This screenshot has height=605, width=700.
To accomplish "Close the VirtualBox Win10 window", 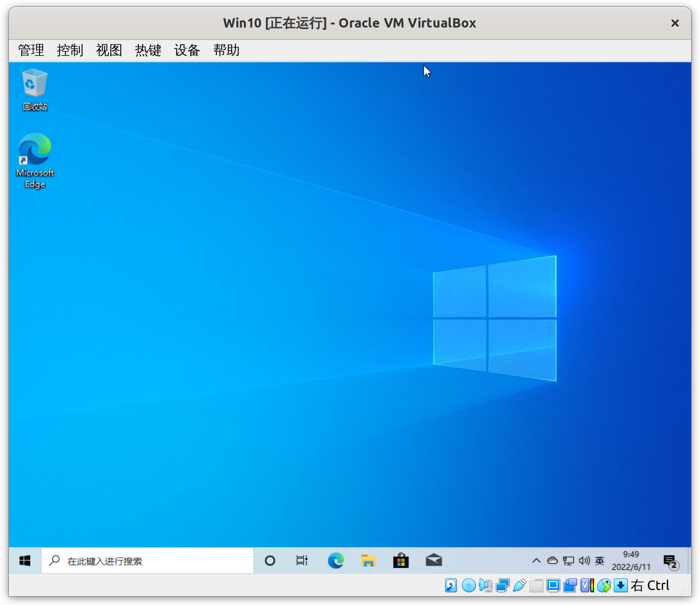I will point(675,23).
